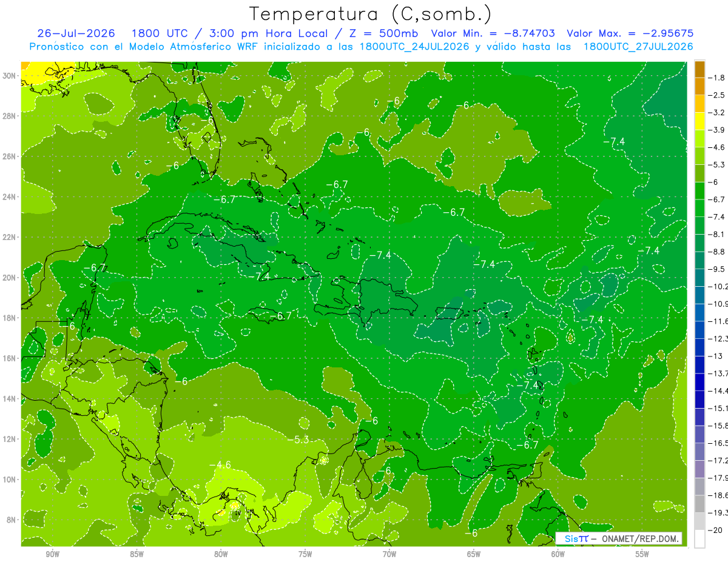Select "Valor Max. = -2.95675" in header
The width and height of the screenshot is (728, 562).
pyautogui.click(x=630, y=34)
